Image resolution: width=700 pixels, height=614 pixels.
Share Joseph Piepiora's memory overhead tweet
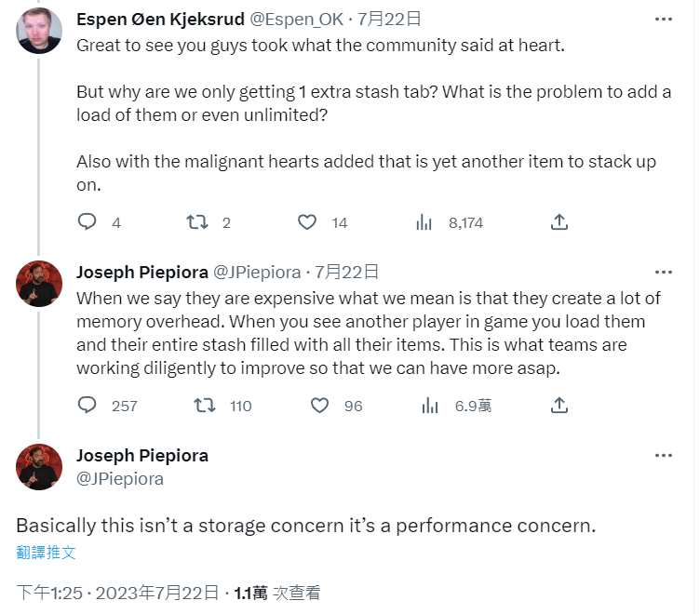(x=559, y=405)
